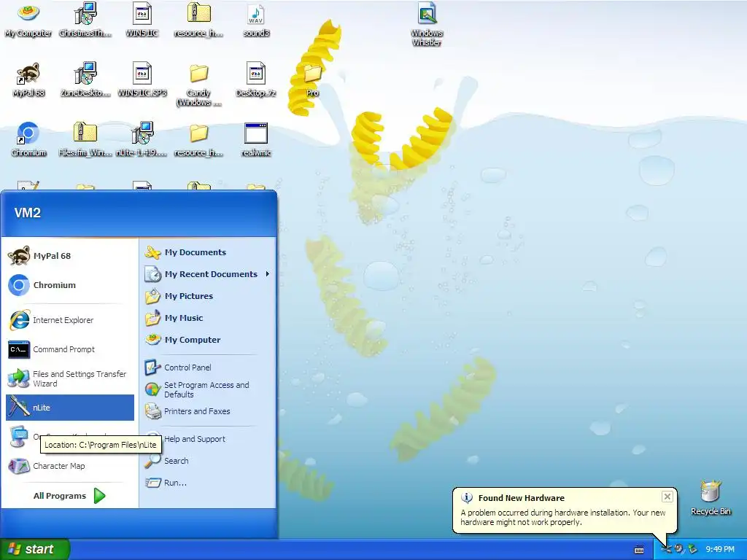
Task: Click the VM2 user name header
Action: point(27,212)
